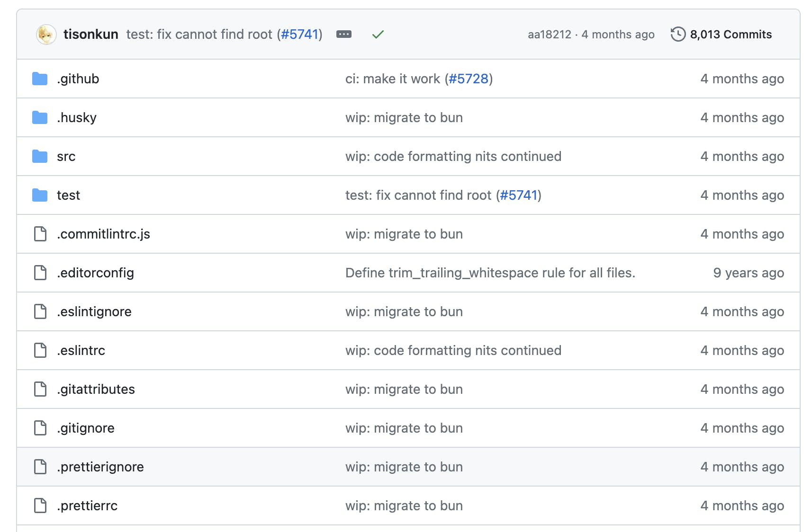Open commit hash aa18212
This screenshot has width=812, height=532.
click(550, 35)
